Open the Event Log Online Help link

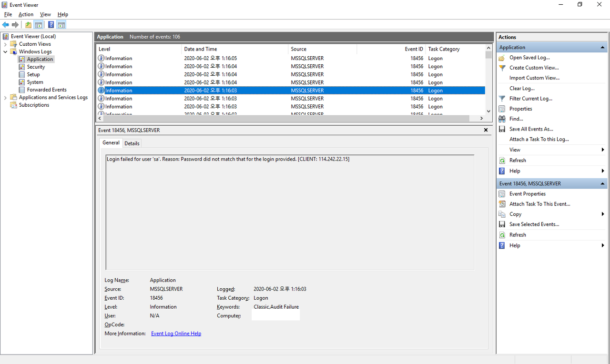pyautogui.click(x=176, y=334)
